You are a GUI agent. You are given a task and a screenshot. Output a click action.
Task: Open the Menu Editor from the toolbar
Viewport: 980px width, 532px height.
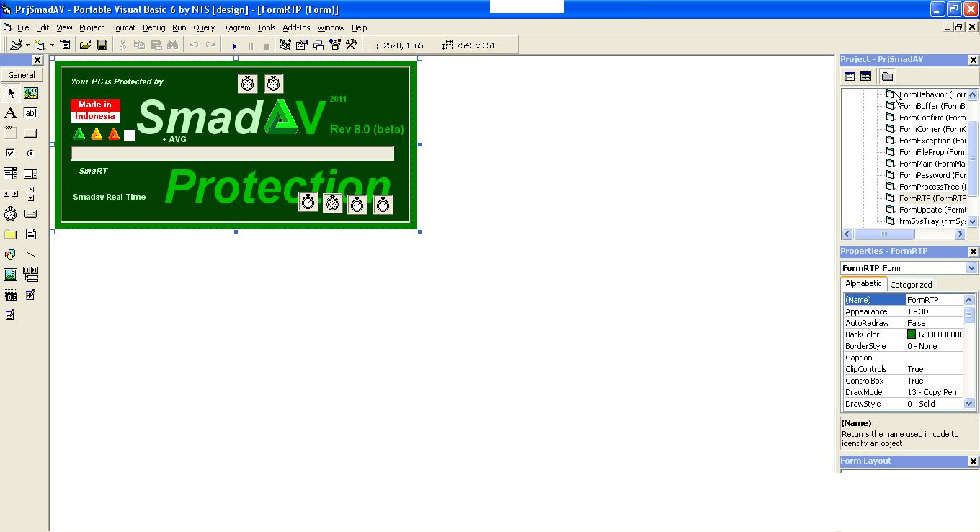point(65,45)
